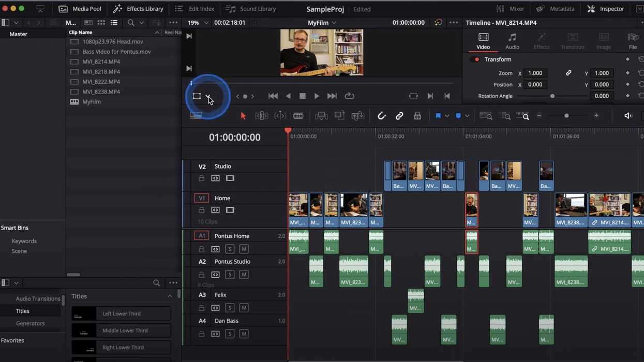The height and width of the screenshot is (362, 644).
Task: Disable the V1 Home video track
Action: (x=230, y=210)
